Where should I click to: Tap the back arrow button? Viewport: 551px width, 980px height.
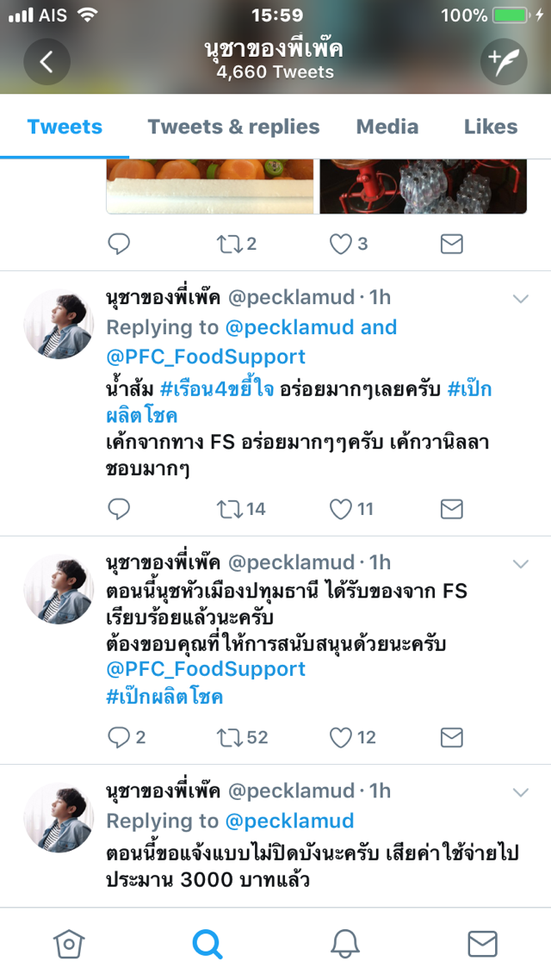(x=46, y=61)
